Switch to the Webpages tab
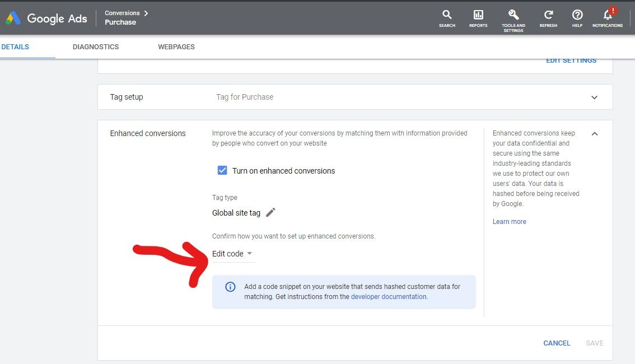635x364 pixels. pos(176,47)
